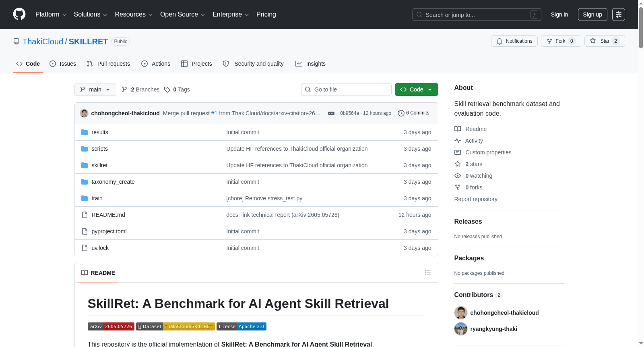View the 6 Commits history
This screenshot has width=644, height=347.
414,113
